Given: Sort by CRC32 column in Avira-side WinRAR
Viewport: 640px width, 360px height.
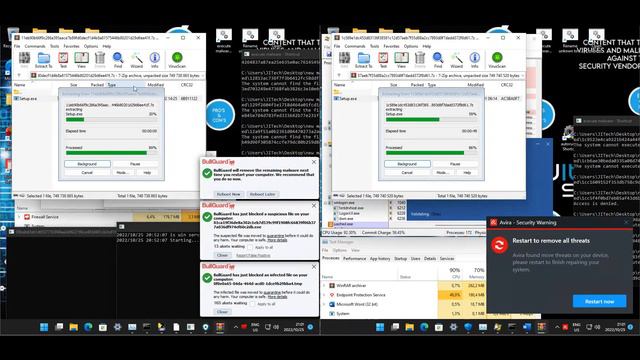Looking at the screenshot, I should [x=507, y=85].
